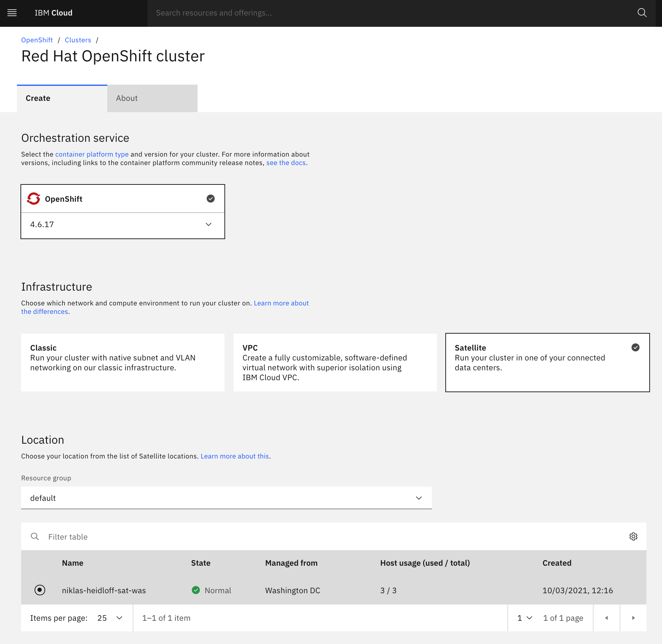The height and width of the screenshot is (644, 662).
Task: Click the 10/03/2021, 12:16 created cell
Action: pos(578,590)
